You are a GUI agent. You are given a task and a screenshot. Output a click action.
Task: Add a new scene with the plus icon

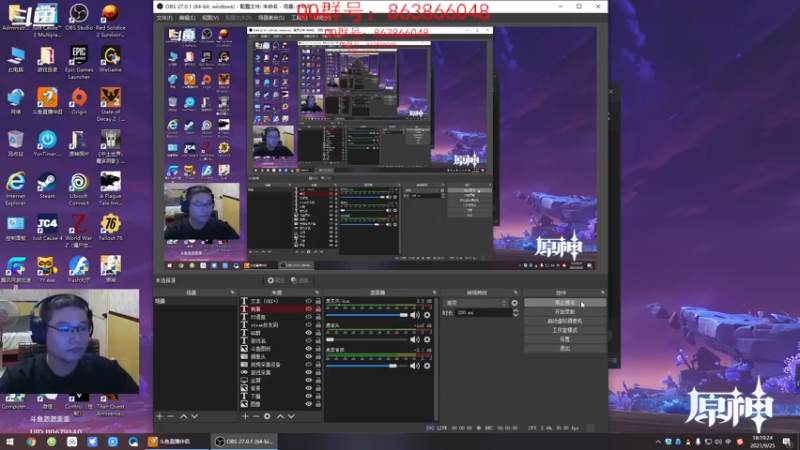pyautogui.click(x=159, y=416)
